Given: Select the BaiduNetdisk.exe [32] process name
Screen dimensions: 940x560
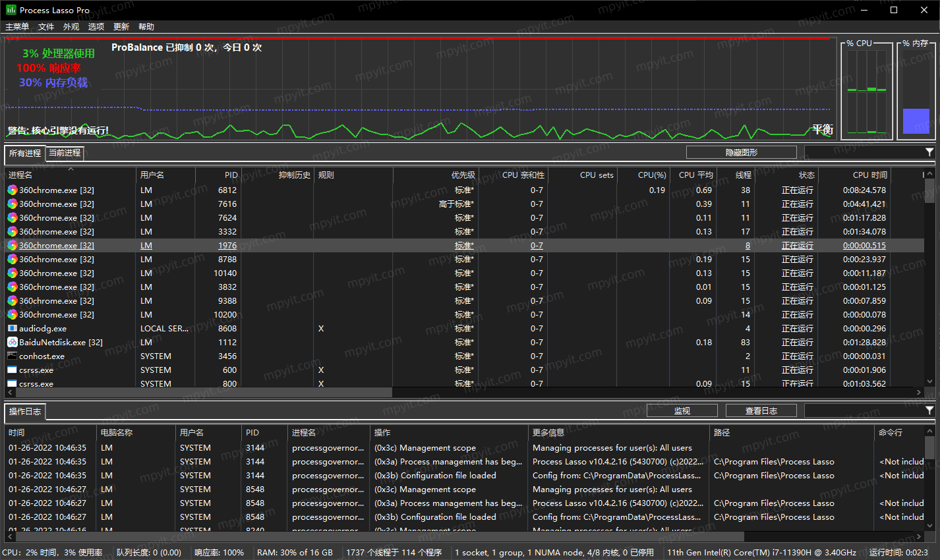Looking at the screenshot, I should pyautogui.click(x=61, y=342).
